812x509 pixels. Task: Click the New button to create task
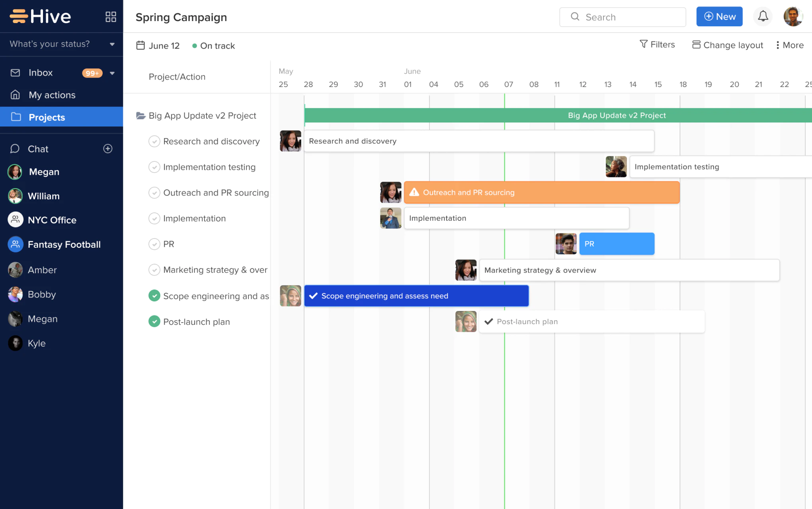[x=720, y=16]
